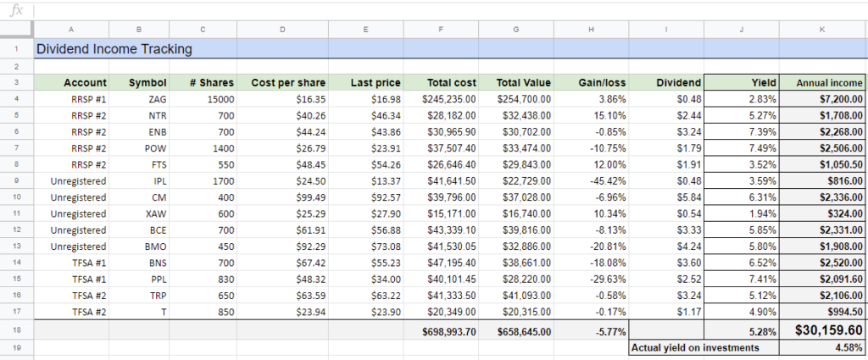
Task: Click the 'Yield' header cell
Action: tap(742, 83)
